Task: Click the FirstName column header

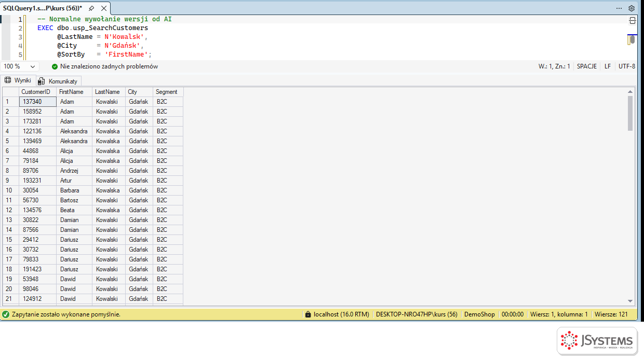Action: click(x=74, y=92)
